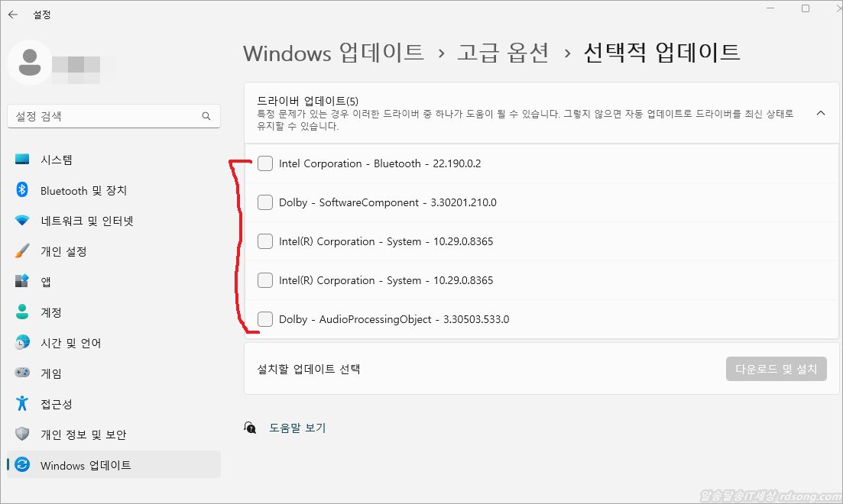Select Dolby AudioProcessingObject driver checkbox

point(265,319)
